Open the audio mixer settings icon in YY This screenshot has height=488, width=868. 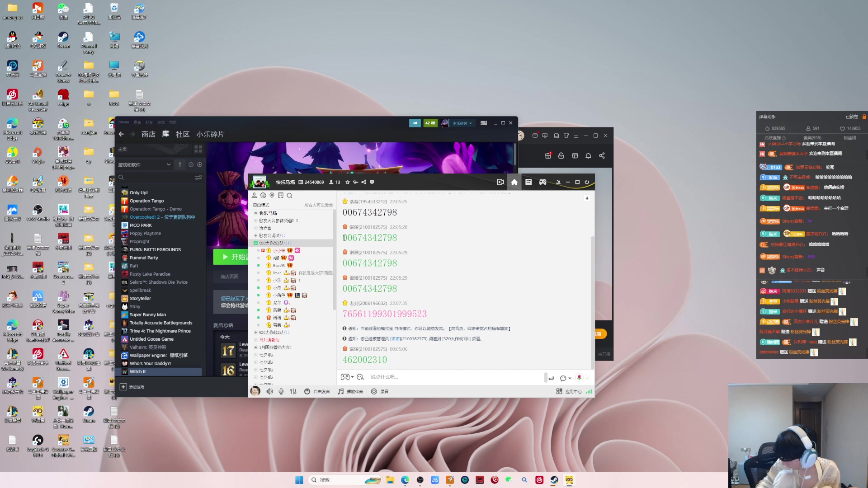[x=293, y=391]
